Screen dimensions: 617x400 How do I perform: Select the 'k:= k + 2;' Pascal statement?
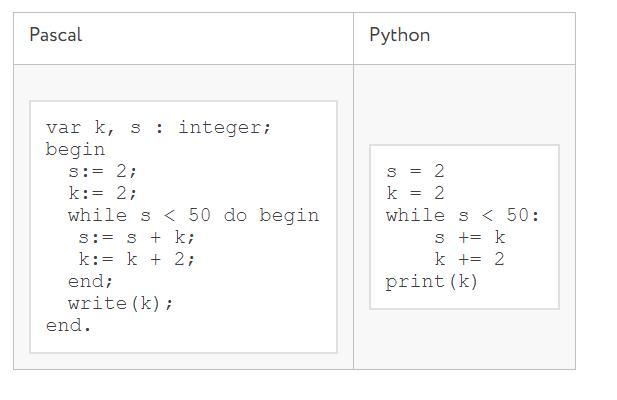(x=137, y=260)
